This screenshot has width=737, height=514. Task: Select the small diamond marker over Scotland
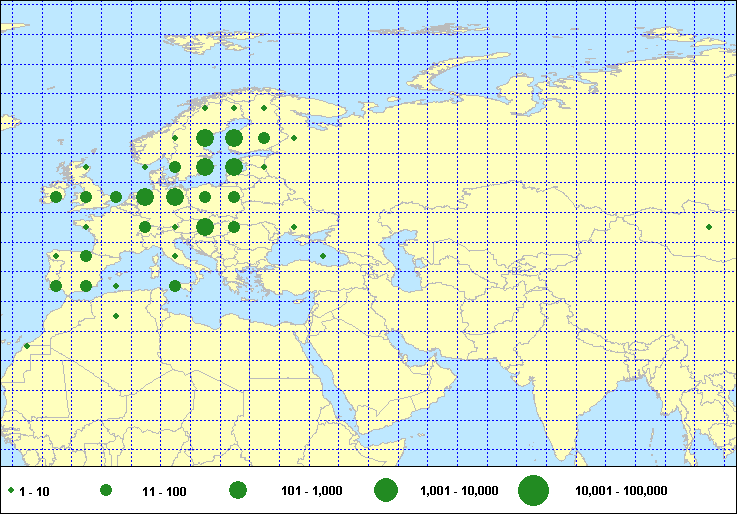[86, 167]
